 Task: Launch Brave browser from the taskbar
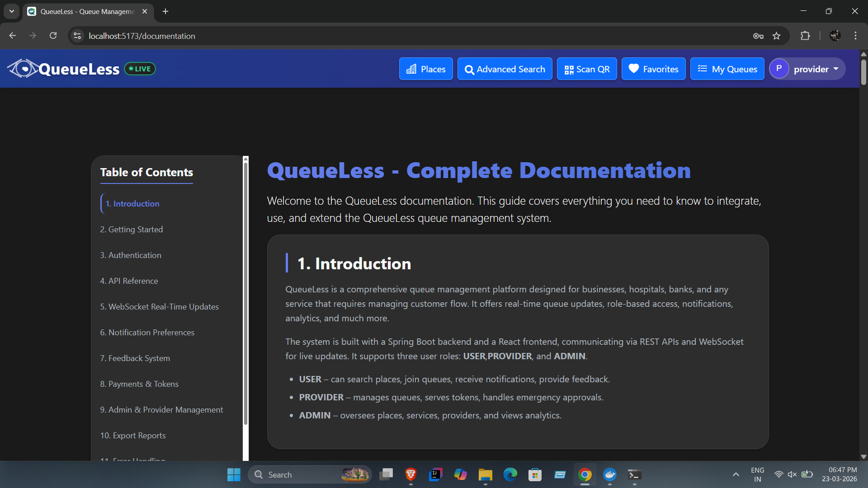coord(410,474)
